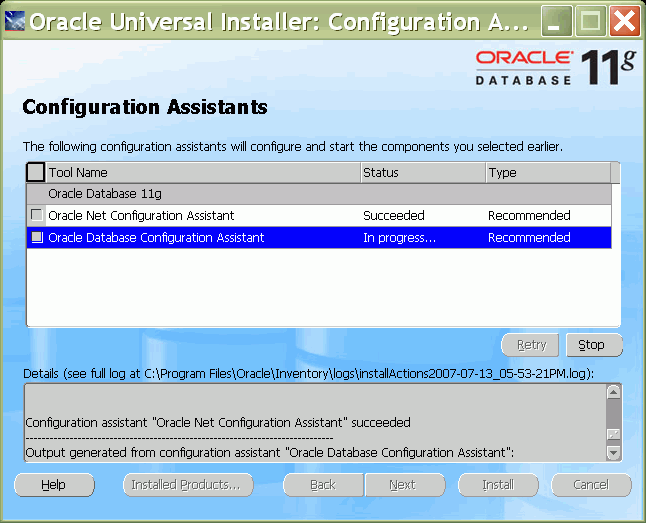Open Help for the installer

(54, 485)
